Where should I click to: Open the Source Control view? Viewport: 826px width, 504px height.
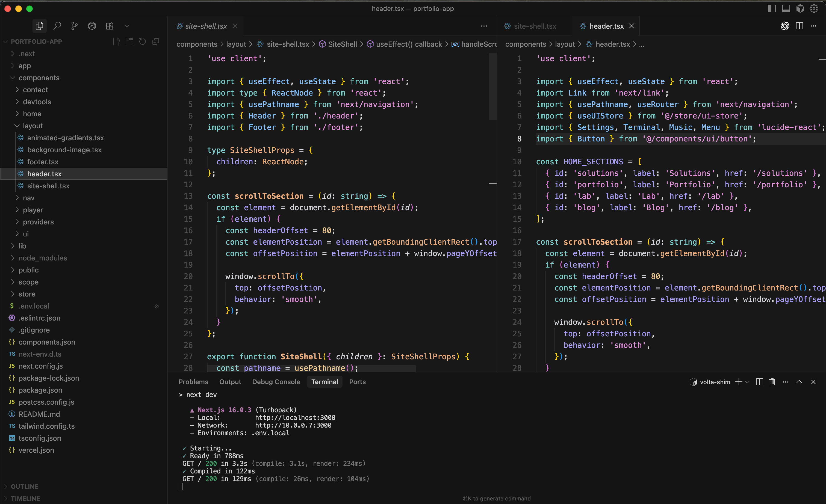coord(74,26)
